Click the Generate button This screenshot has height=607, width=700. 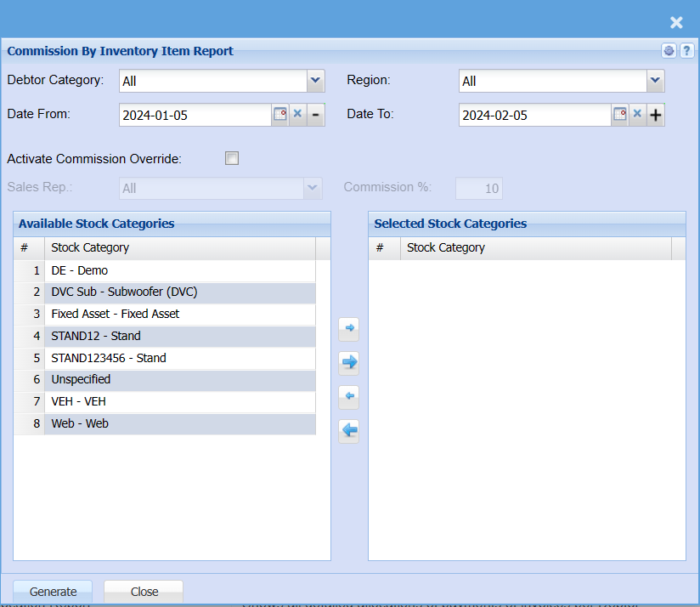pyautogui.click(x=53, y=592)
